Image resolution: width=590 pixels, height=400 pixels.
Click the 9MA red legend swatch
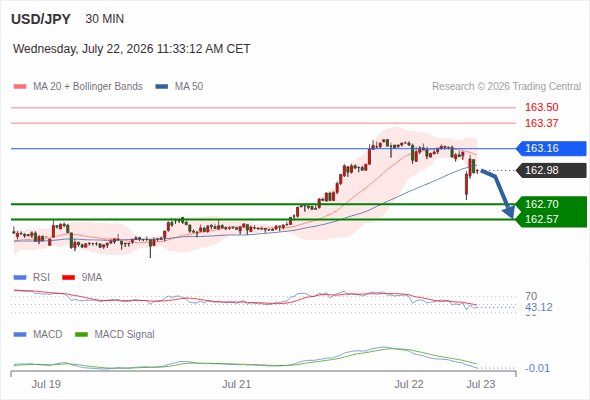[x=68, y=278]
